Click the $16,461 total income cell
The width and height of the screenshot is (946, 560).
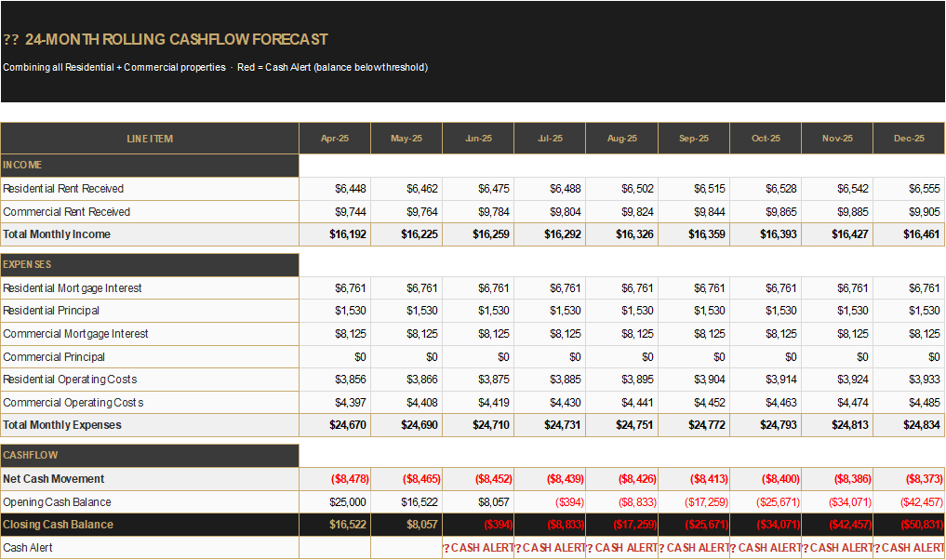coord(909,234)
